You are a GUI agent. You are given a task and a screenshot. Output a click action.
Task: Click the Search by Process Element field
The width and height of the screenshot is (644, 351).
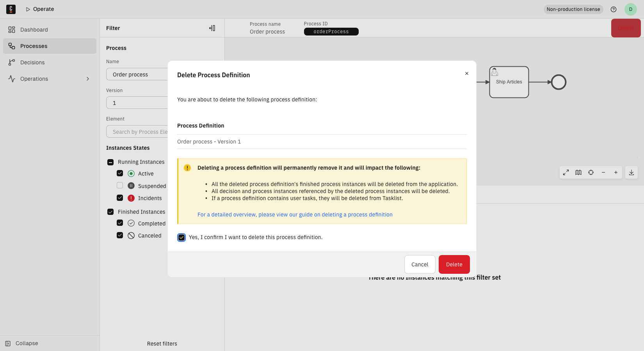pyautogui.click(x=137, y=132)
